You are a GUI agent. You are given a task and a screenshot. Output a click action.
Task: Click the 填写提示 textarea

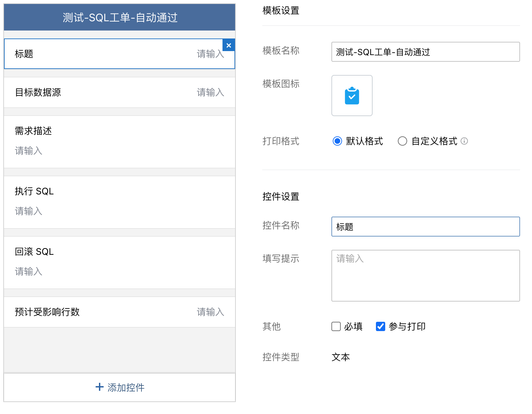[x=425, y=275]
